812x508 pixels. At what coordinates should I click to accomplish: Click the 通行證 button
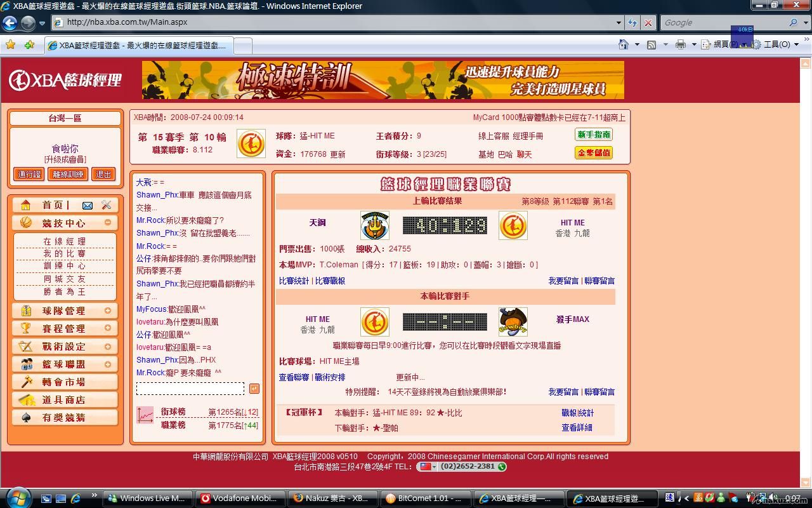(x=29, y=174)
